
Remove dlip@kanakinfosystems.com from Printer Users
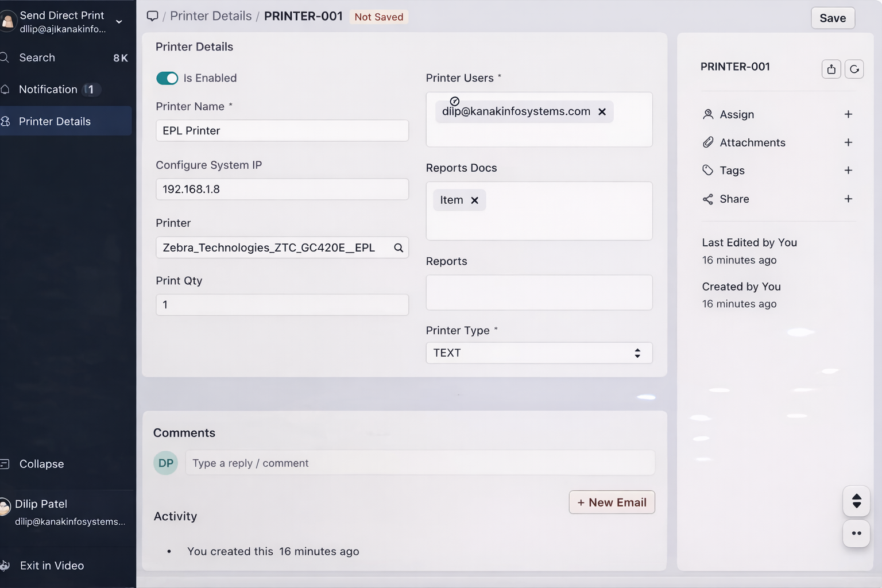click(602, 111)
